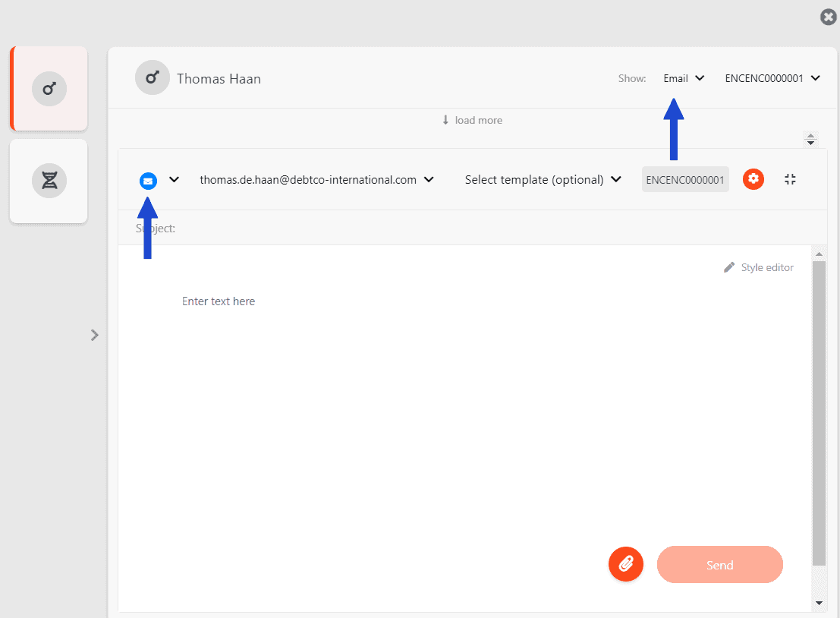
Task: Open the Select template (optional) dropdown
Action: [543, 180]
